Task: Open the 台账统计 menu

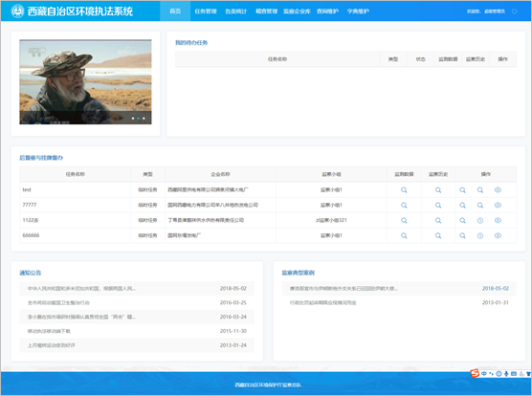Action: (235, 11)
